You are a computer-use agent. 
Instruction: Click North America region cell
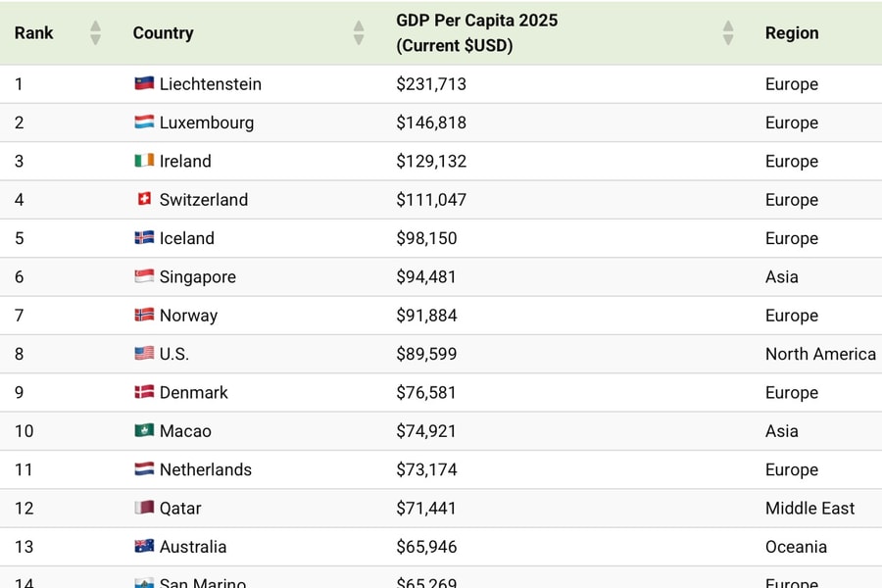click(819, 354)
